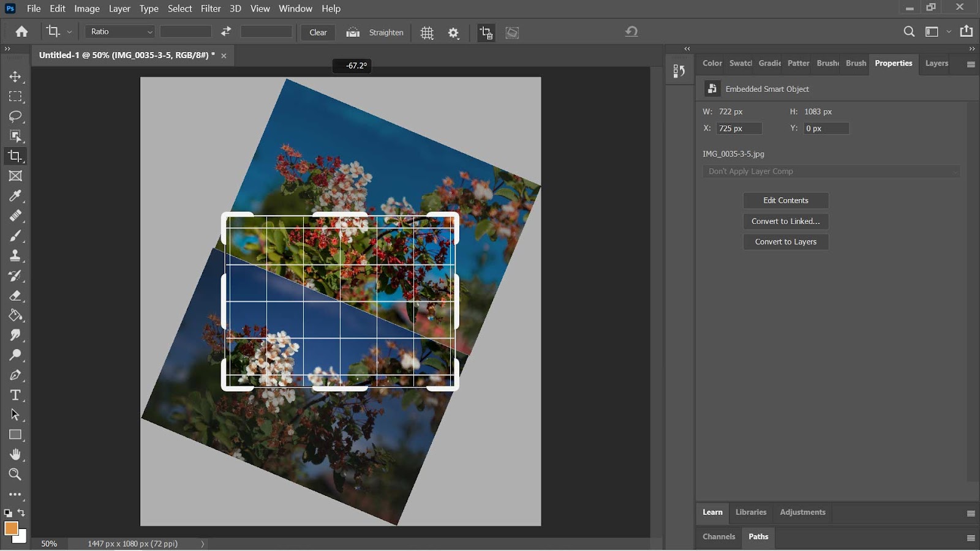Reset the crop box and rotation
The height and width of the screenshot is (551, 980).
point(631,32)
